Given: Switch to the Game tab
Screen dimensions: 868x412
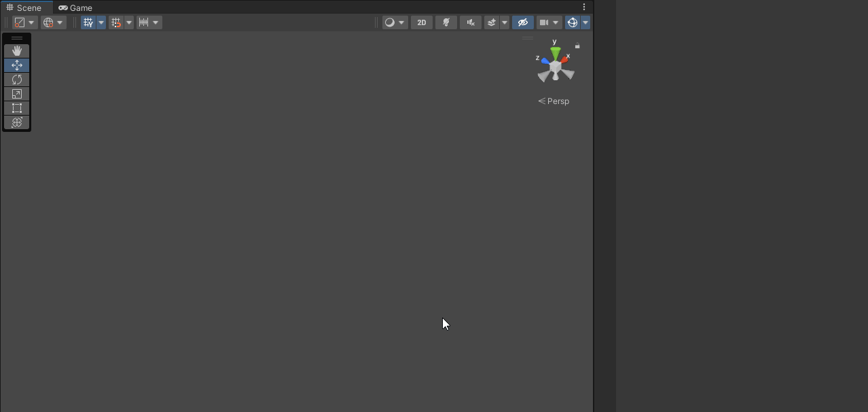Looking at the screenshot, I should point(75,7).
